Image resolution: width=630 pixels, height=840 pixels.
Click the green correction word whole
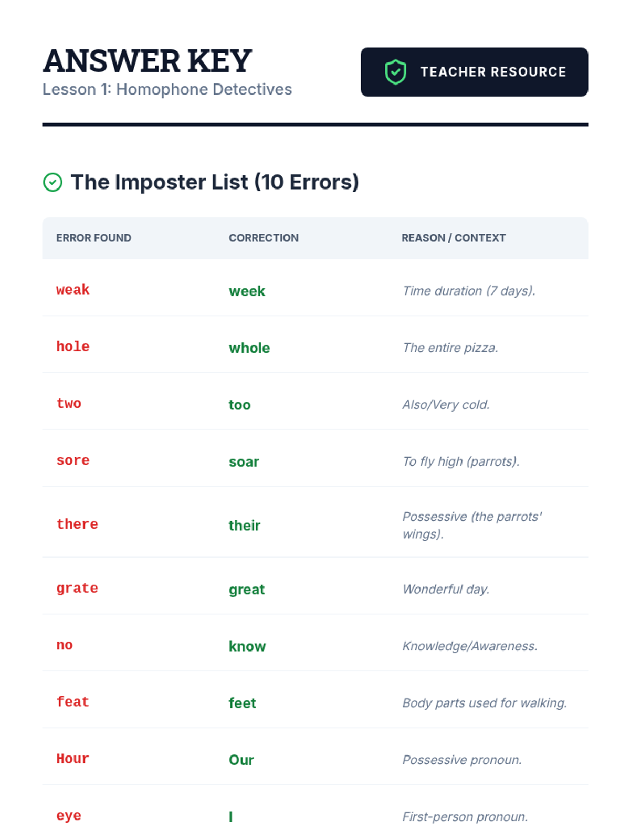point(249,348)
